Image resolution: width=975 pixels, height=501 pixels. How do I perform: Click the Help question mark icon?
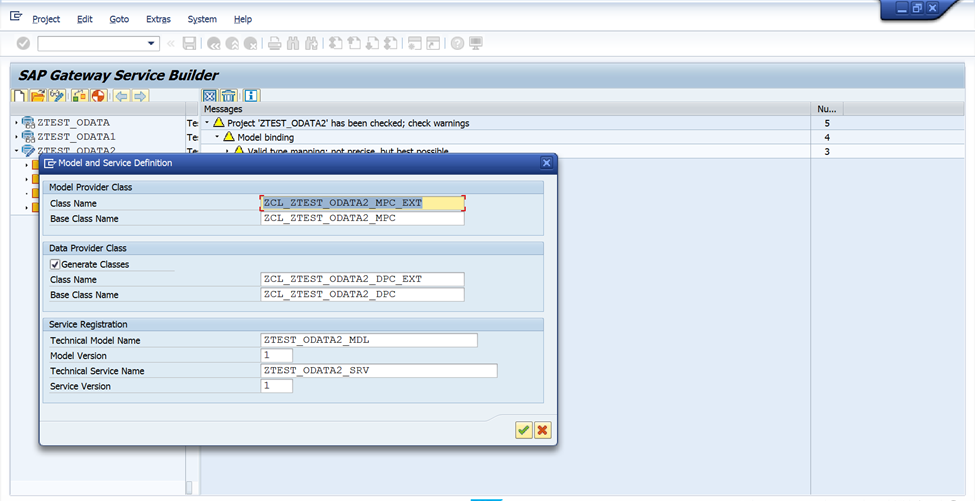point(457,44)
